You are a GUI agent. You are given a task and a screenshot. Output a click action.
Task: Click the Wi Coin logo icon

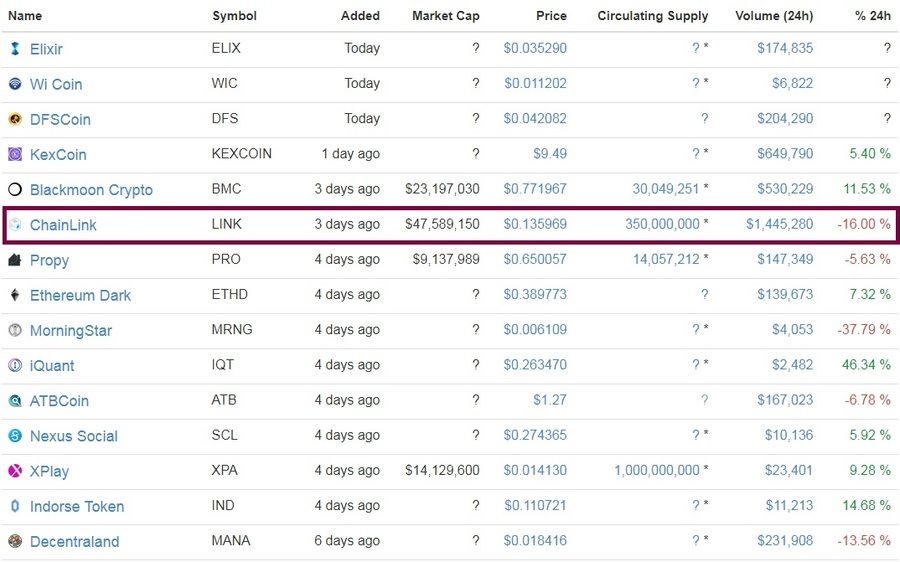15,84
